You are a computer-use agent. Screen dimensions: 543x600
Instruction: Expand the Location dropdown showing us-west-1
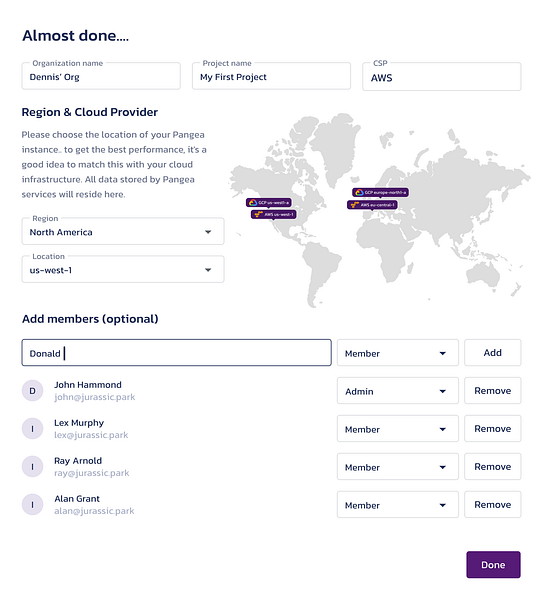pyautogui.click(x=123, y=269)
